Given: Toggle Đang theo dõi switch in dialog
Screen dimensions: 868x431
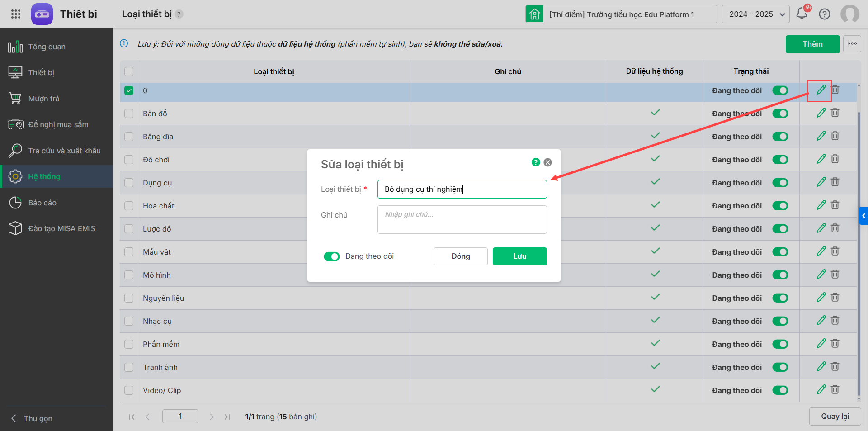Looking at the screenshot, I should coord(332,256).
